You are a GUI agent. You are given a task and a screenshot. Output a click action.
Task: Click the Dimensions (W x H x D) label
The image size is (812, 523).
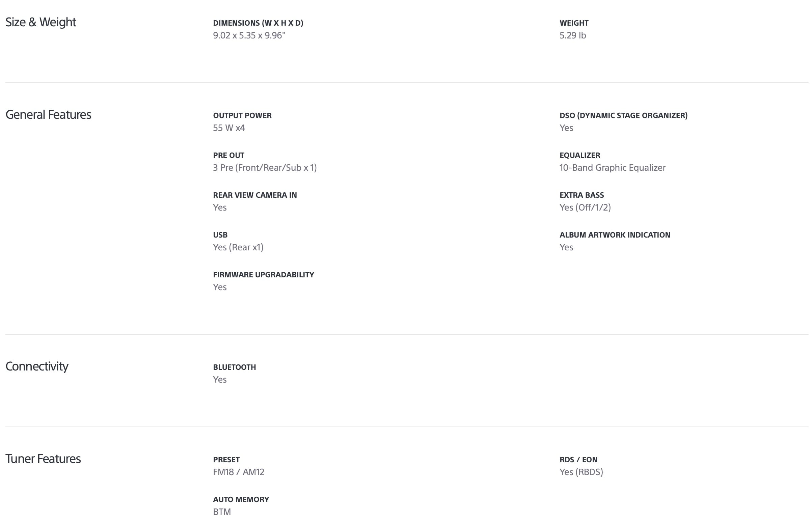pos(258,23)
